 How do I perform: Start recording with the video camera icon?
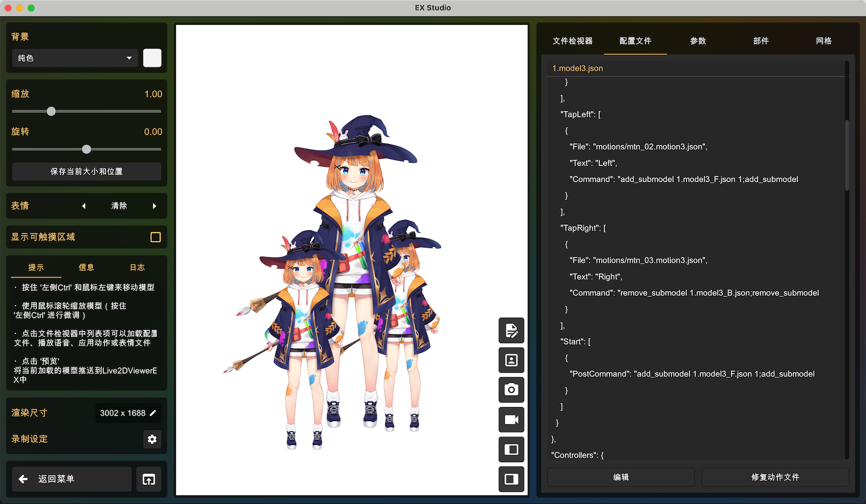click(x=511, y=420)
